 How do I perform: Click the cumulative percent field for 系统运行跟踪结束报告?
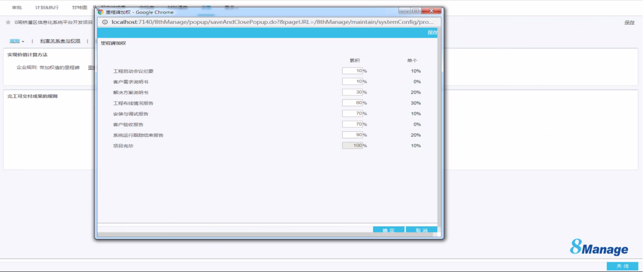352,135
